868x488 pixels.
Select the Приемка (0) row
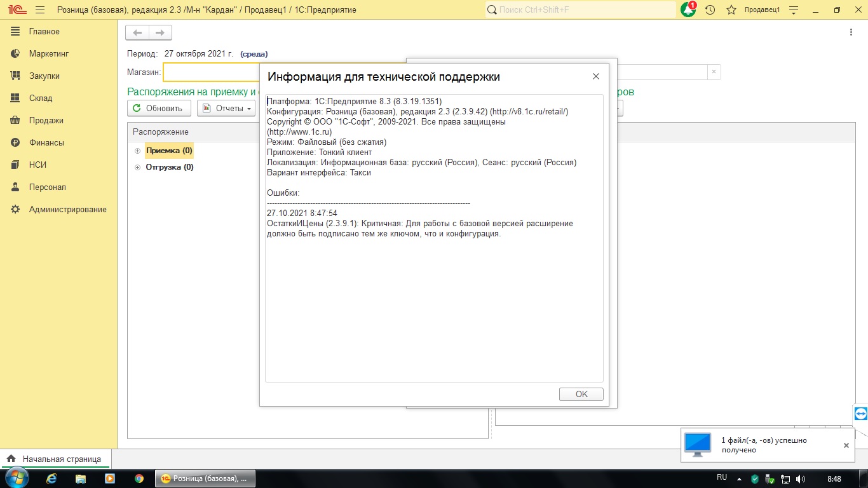click(169, 151)
